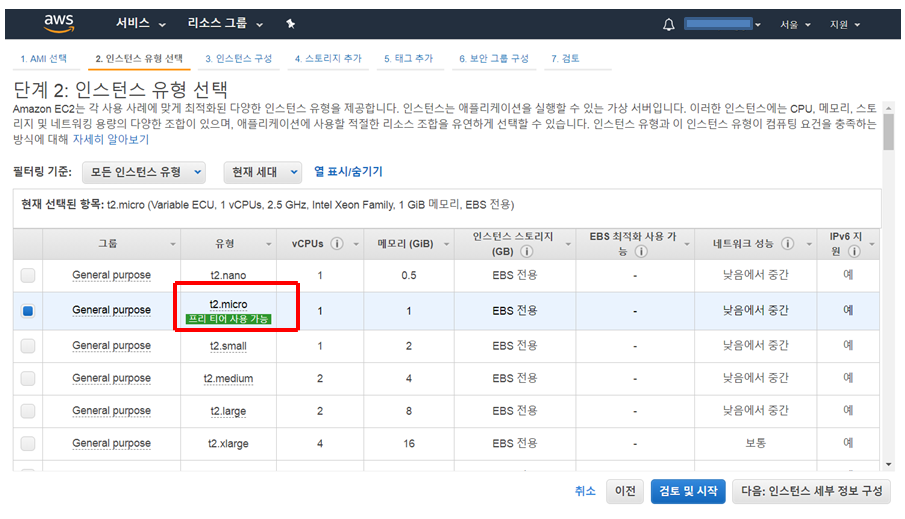Screen dimensions: 905x519
Task: Open the account name dropdown
Action: coord(723,24)
